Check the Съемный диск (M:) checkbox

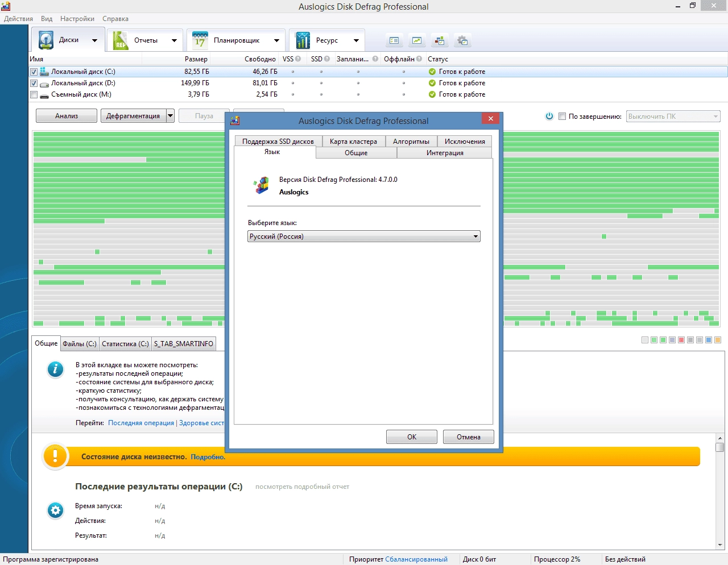(x=34, y=94)
